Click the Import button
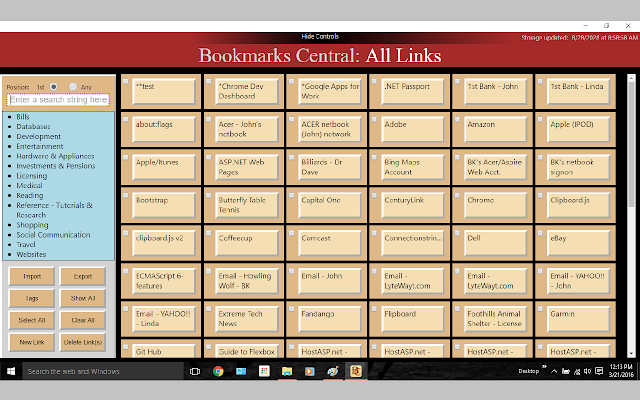 (32, 276)
